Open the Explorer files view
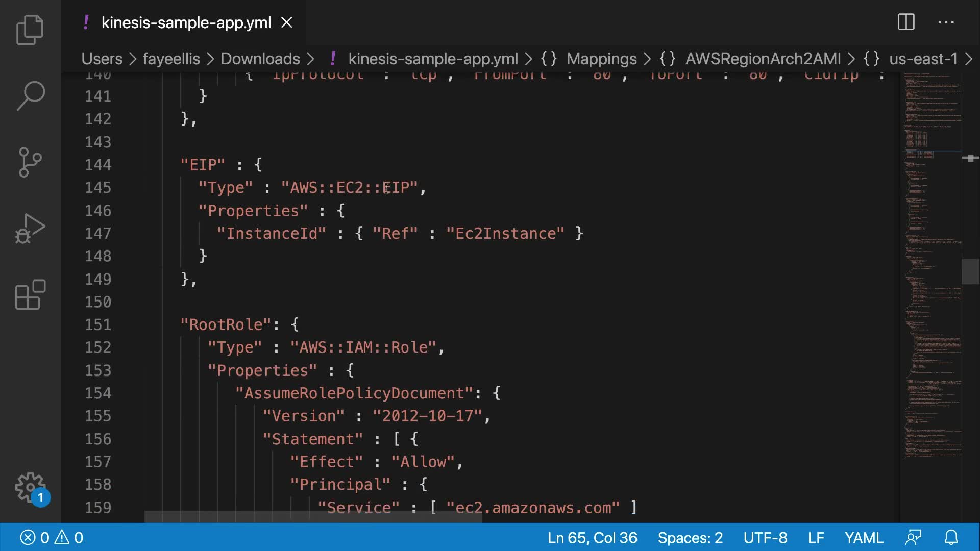The image size is (980, 551). pyautogui.click(x=30, y=30)
